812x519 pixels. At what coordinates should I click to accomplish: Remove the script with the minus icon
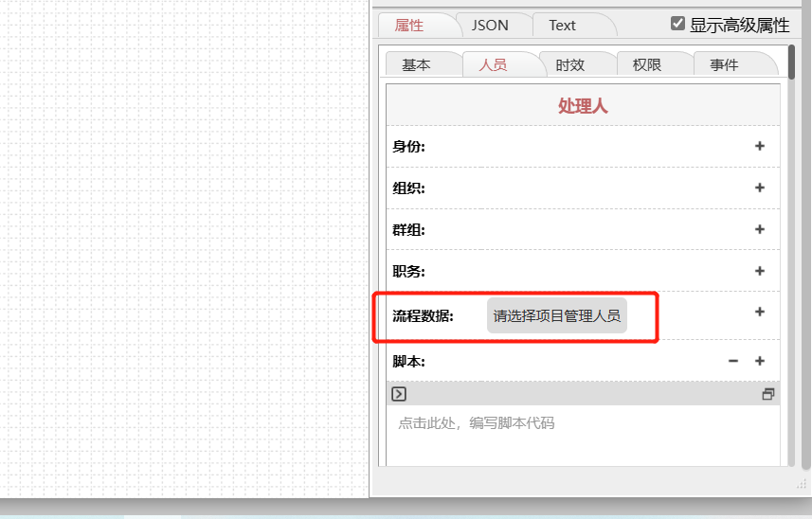click(733, 361)
